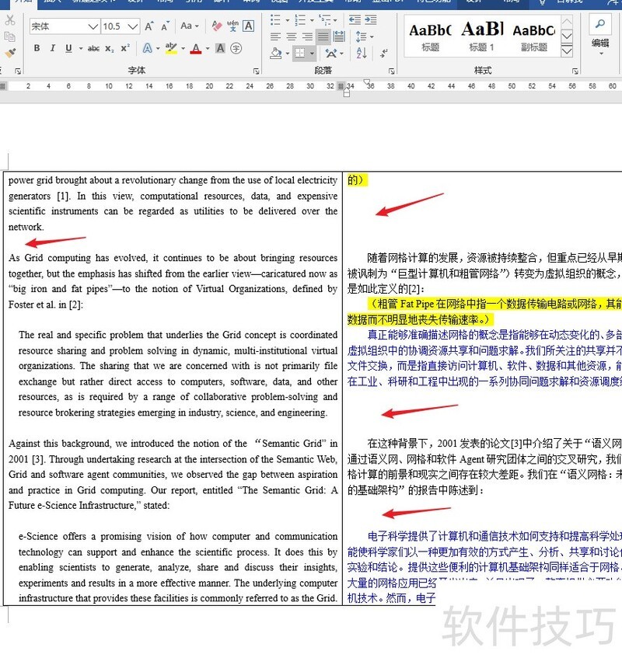Open the text effects (outlined A) tool
The height and width of the screenshot is (672, 622).
coord(148,49)
